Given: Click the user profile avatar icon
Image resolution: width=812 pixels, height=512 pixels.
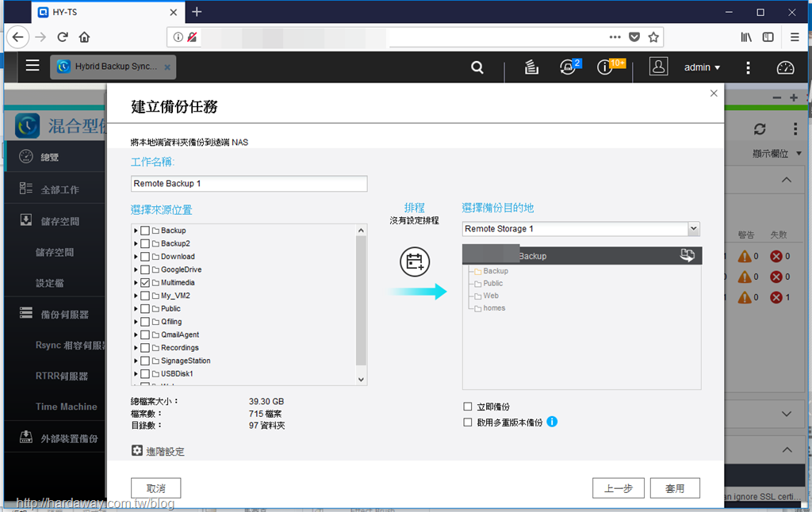Looking at the screenshot, I should [658, 67].
